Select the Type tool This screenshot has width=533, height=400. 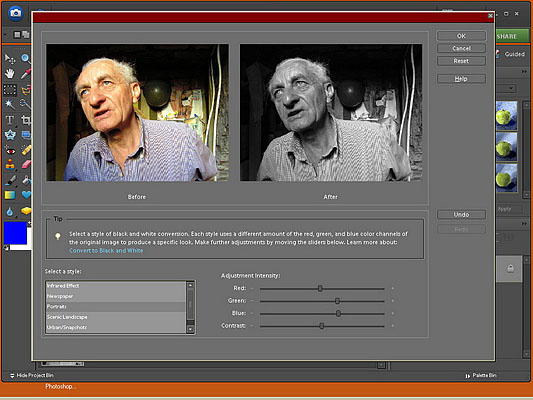coord(10,120)
